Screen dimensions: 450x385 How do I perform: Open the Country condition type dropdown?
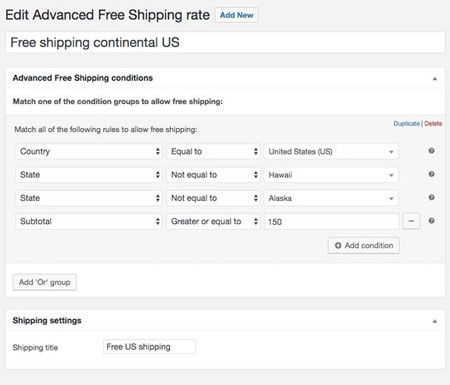pyautogui.click(x=89, y=151)
